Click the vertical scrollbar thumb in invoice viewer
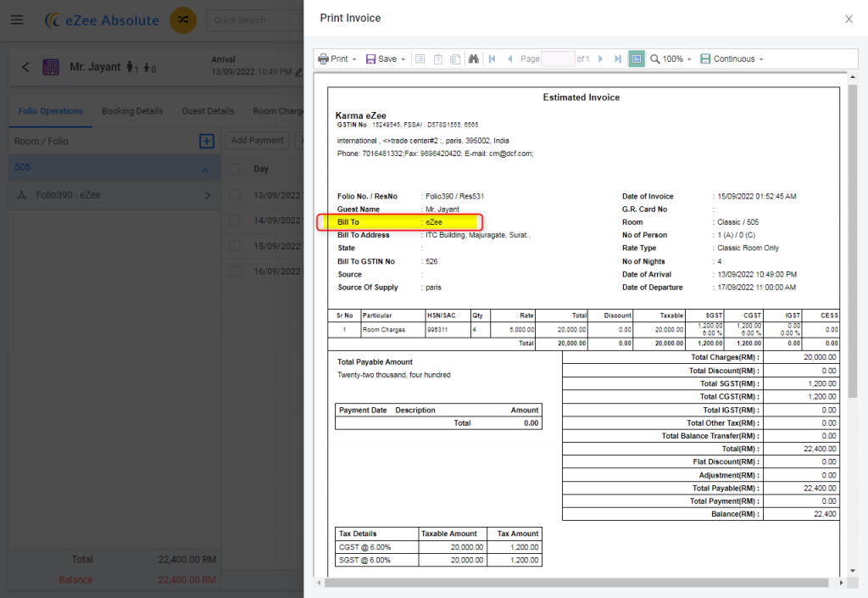The height and width of the screenshot is (598, 868). pyautogui.click(x=853, y=241)
